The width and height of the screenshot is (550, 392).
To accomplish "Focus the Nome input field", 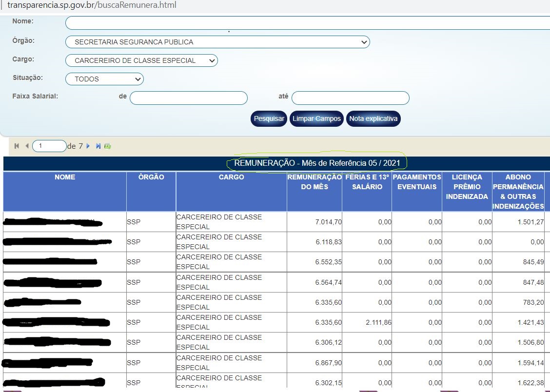I will 307,23.
